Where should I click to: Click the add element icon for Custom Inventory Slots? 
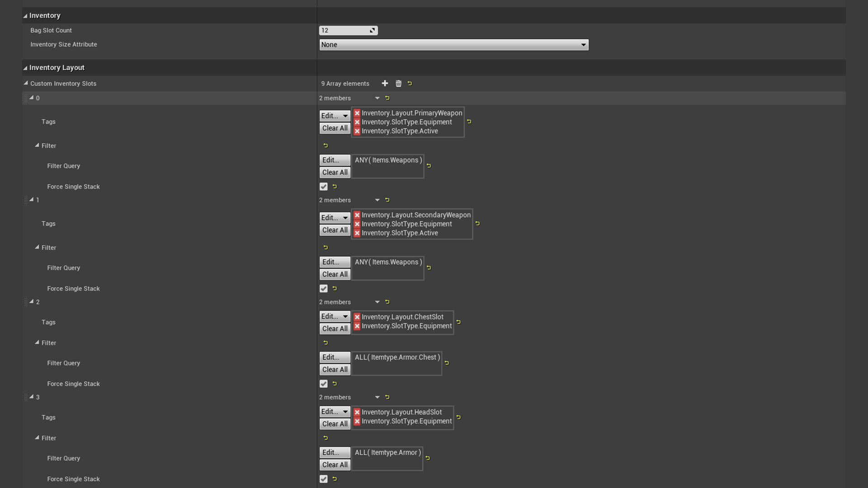(x=384, y=83)
